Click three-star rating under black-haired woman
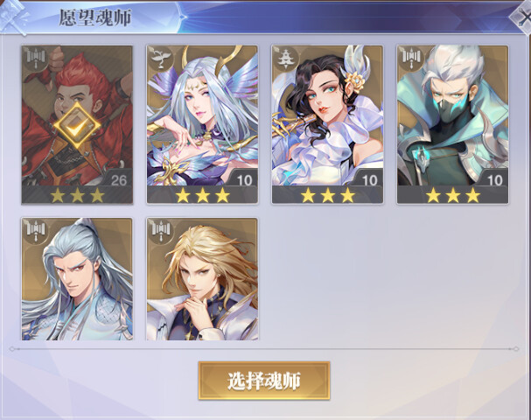 327,195
